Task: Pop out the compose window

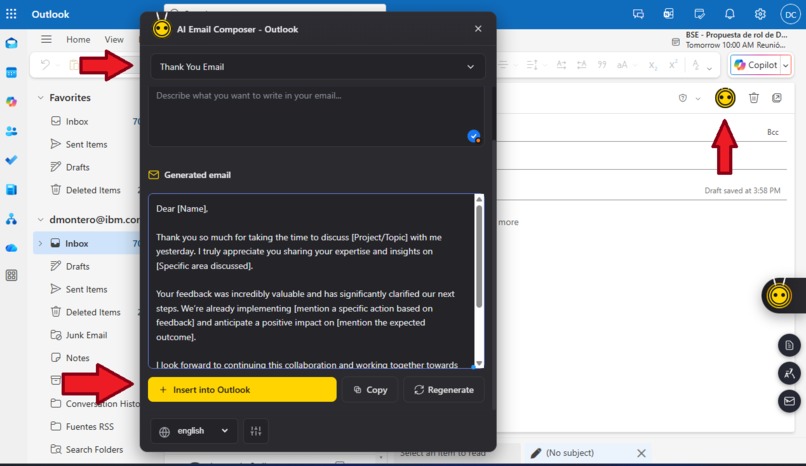Action: point(777,98)
